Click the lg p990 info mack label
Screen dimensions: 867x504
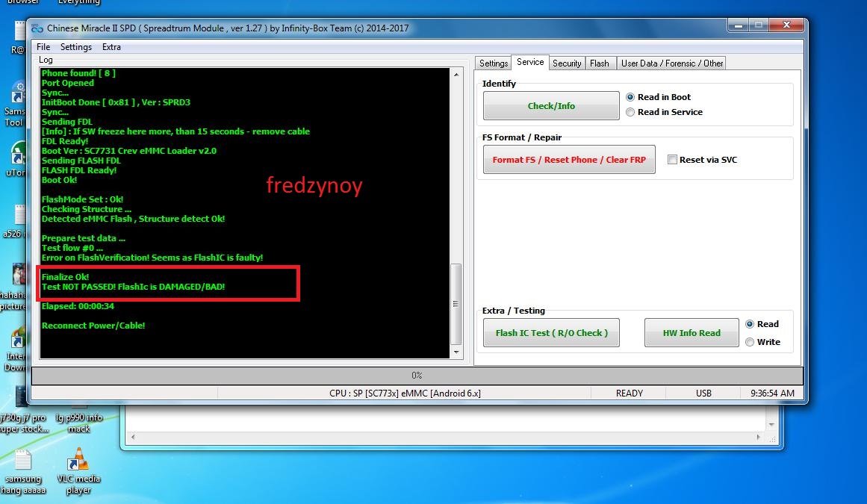point(78,423)
